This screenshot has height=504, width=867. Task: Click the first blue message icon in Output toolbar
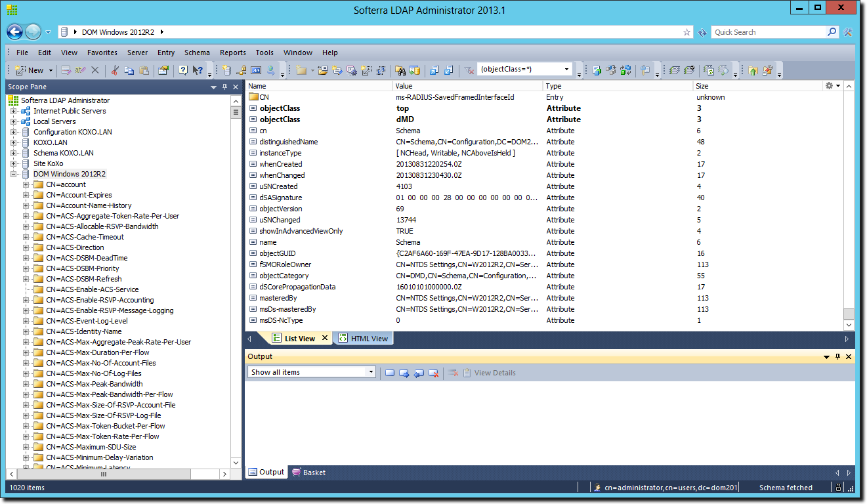[390, 373]
